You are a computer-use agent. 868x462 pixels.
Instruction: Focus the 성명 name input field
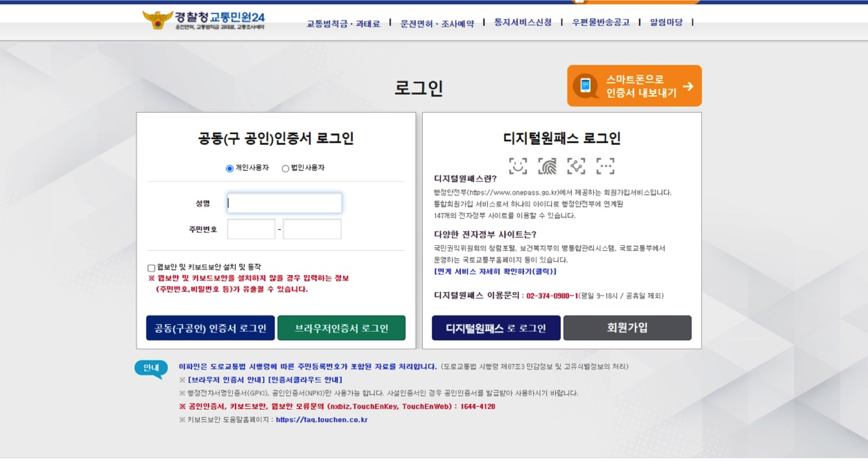click(284, 203)
